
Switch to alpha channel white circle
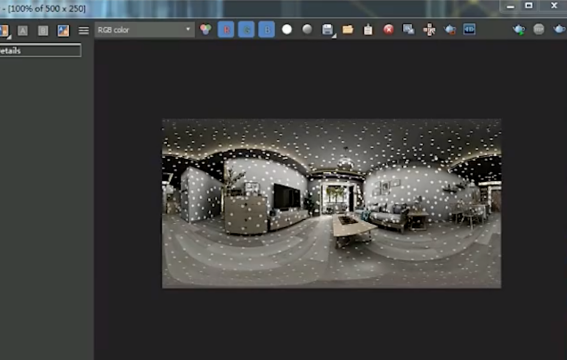coord(287,30)
